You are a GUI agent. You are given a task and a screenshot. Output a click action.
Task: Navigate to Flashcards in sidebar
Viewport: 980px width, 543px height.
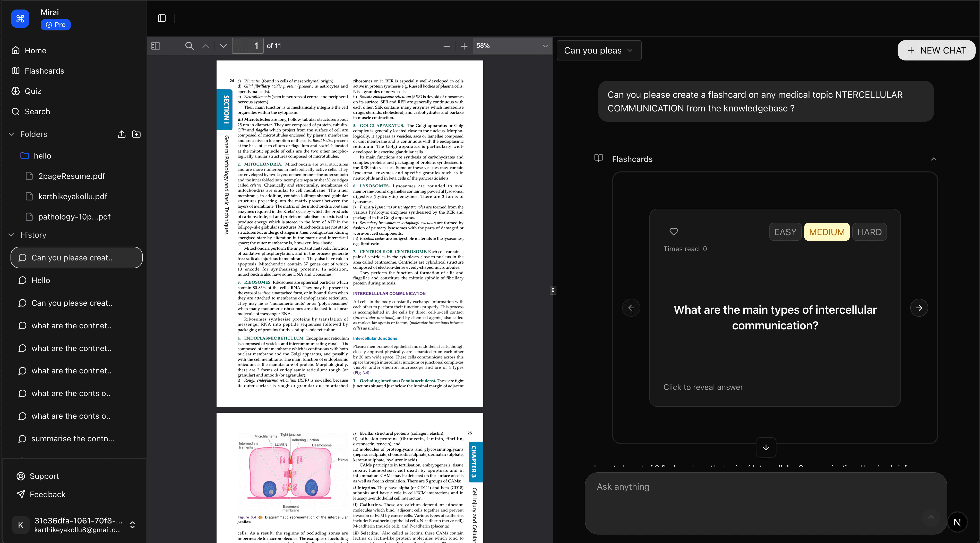(44, 71)
